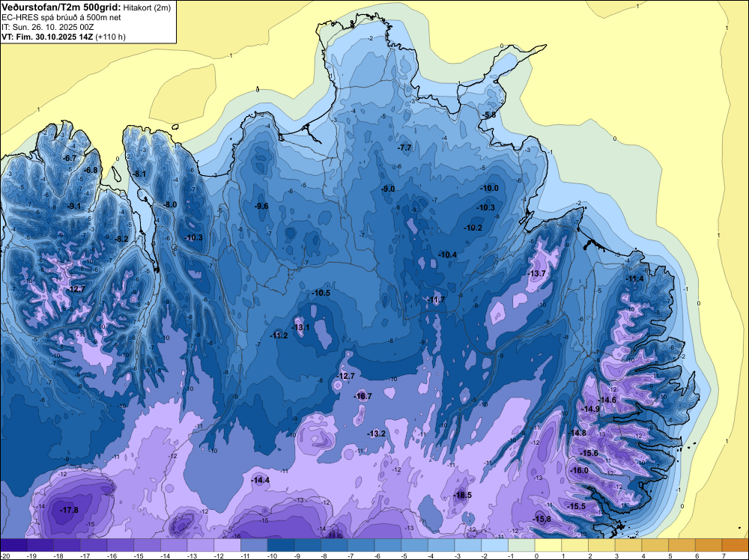Click the -14.4 temperature label
Screen dimensions: 749x560
[x=261, y=481]
